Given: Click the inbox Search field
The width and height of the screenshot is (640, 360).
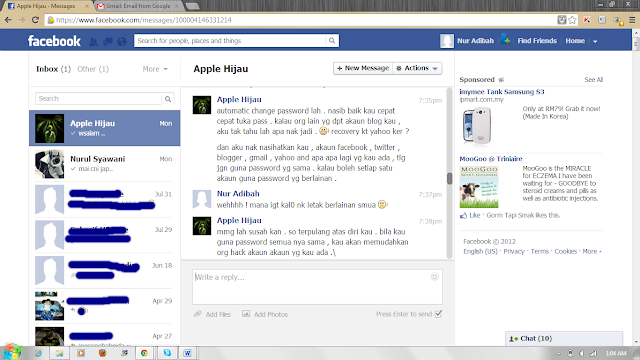Looking at the screenshot, I should pos(98,99).
